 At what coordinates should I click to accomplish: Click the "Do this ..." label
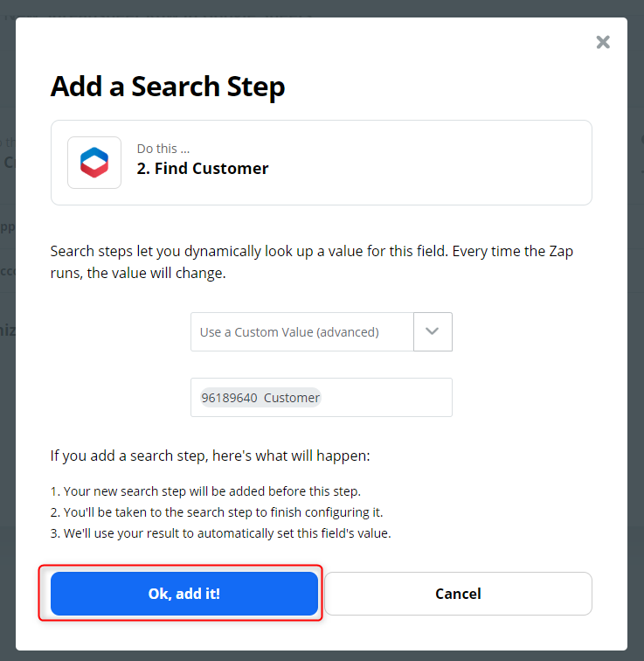(x=163, y=149)
